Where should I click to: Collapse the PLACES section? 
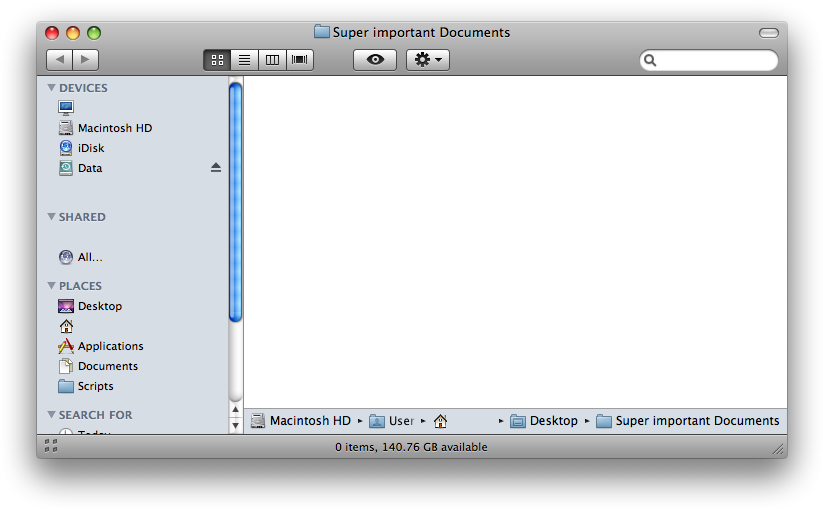(51, 286)
